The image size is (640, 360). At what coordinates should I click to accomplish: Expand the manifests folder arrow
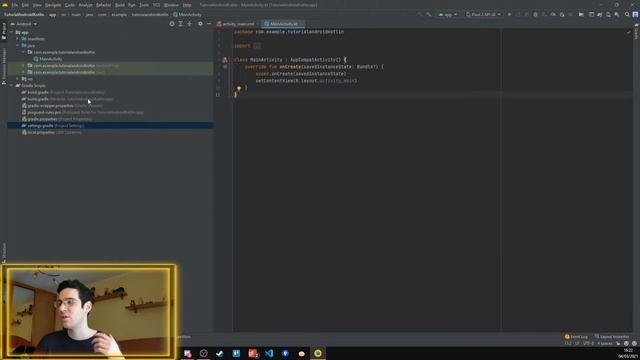click(x=18, y=39)
